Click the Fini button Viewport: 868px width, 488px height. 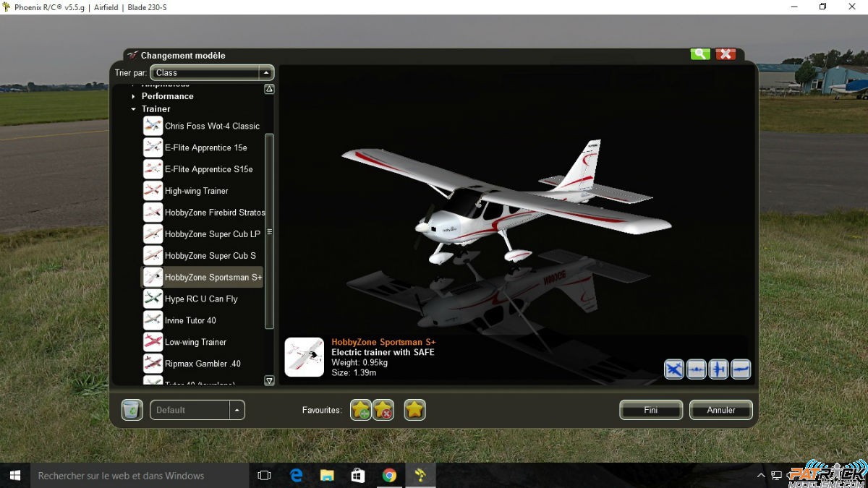click(x=650, y=409)
